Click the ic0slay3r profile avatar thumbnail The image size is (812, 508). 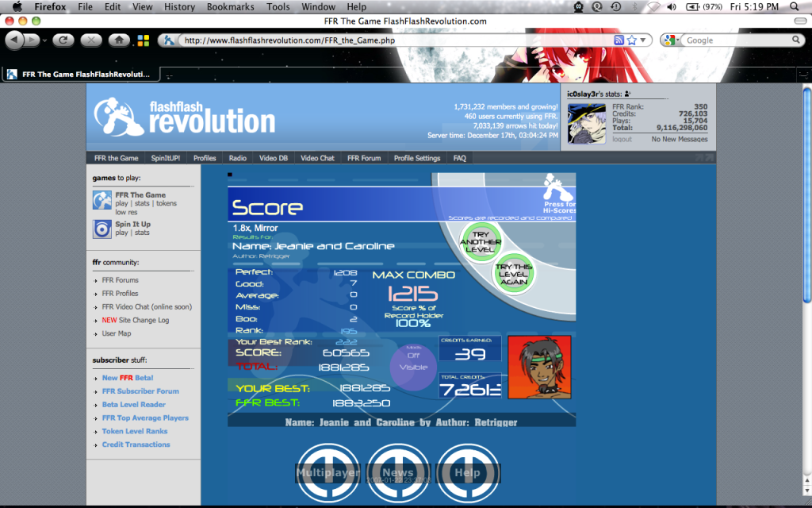[x=587, y=123]
